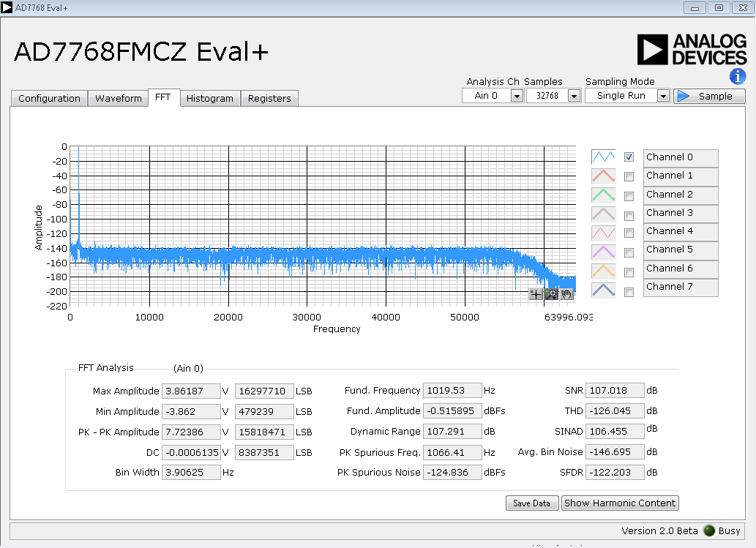This screenshot has height=548, width=756.
Task: Click the SNR value field
Action: (615, 391)
